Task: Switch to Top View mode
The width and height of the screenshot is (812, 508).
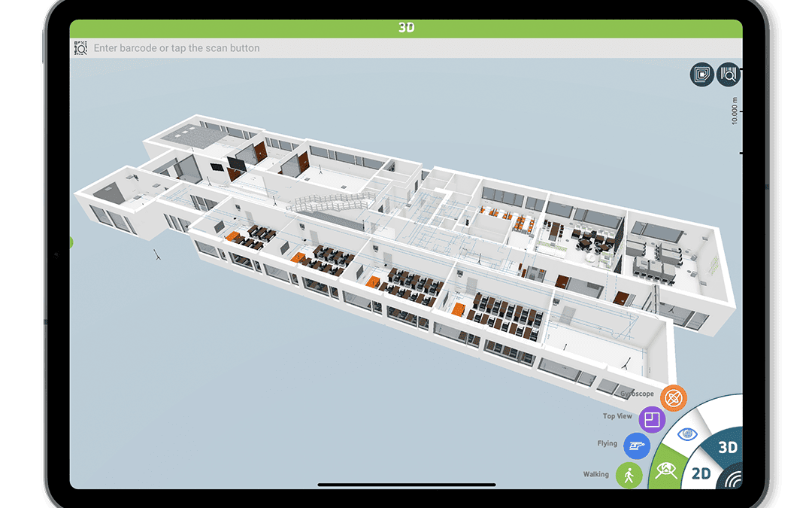Action: [x=652, y=419]
